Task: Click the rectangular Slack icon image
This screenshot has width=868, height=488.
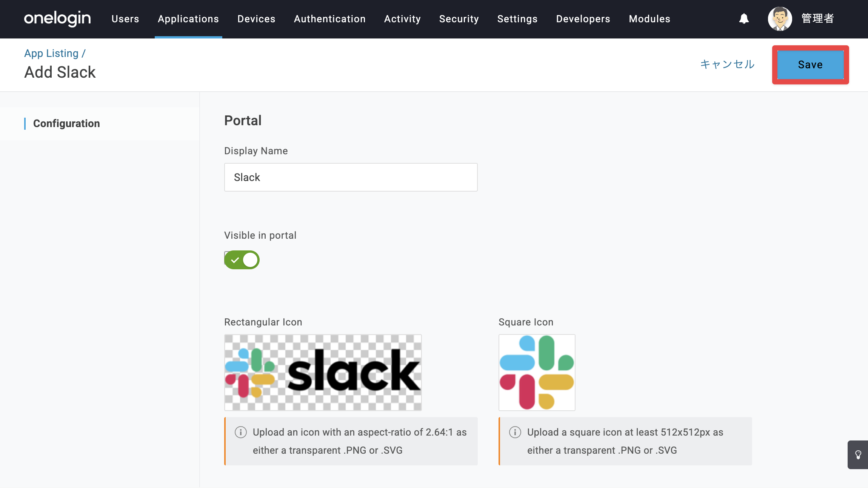Action: coord(323,373)
